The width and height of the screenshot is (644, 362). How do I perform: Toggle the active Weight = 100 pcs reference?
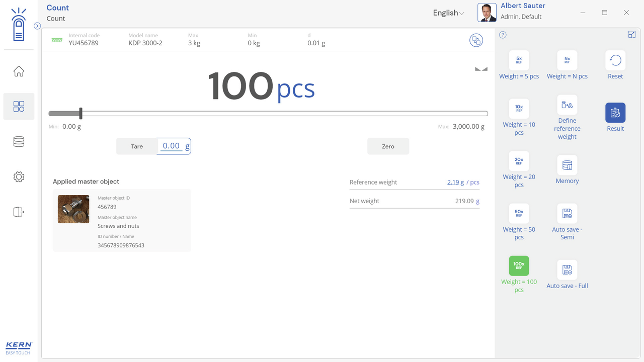tap(519, 266)
